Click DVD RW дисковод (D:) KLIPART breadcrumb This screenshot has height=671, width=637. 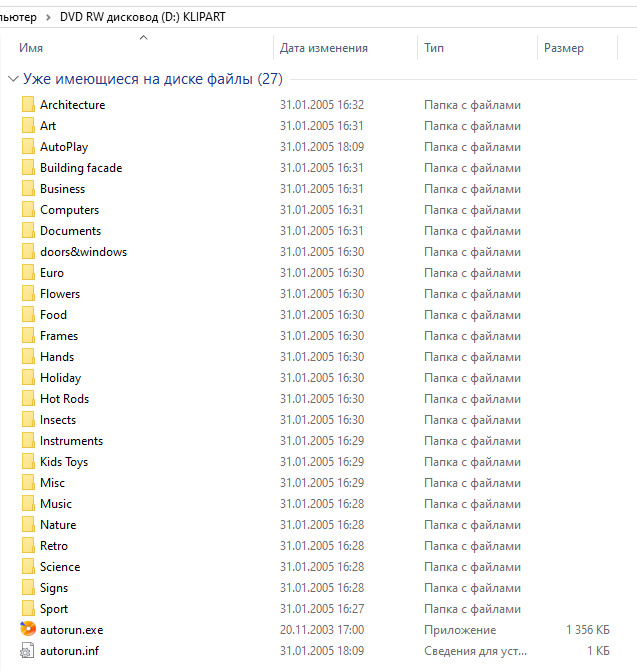coord(142,17)
